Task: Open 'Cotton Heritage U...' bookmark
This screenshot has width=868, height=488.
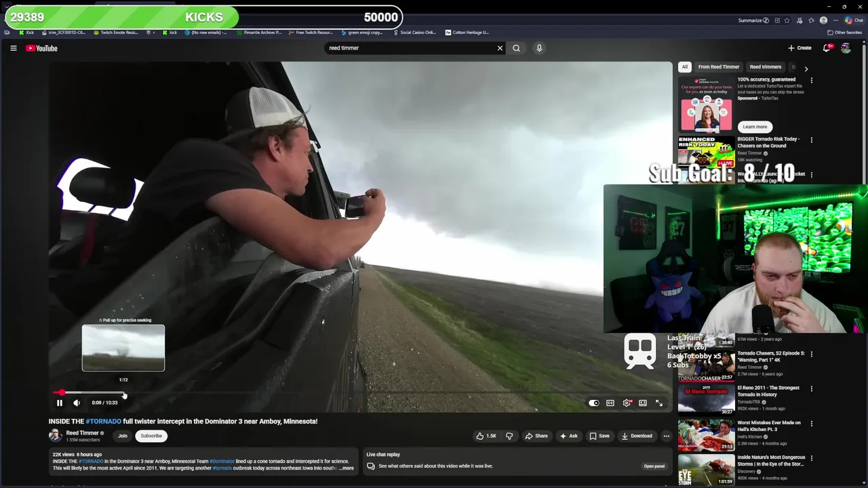Action: tap(467, 32)
